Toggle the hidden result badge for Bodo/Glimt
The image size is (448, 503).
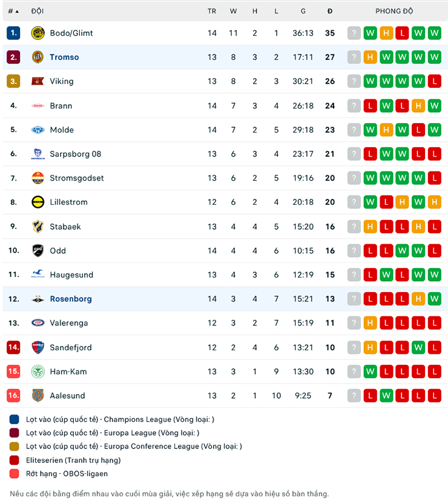tap(354, 33)
